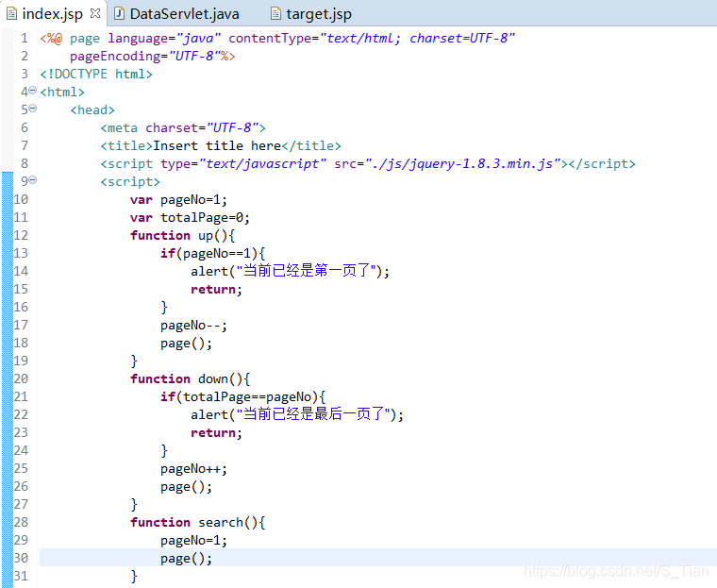Click 'pageNo=1;' on line 29
Image resolution: width=717 pixels, height=588 pixels.
(x=193, y=541)
